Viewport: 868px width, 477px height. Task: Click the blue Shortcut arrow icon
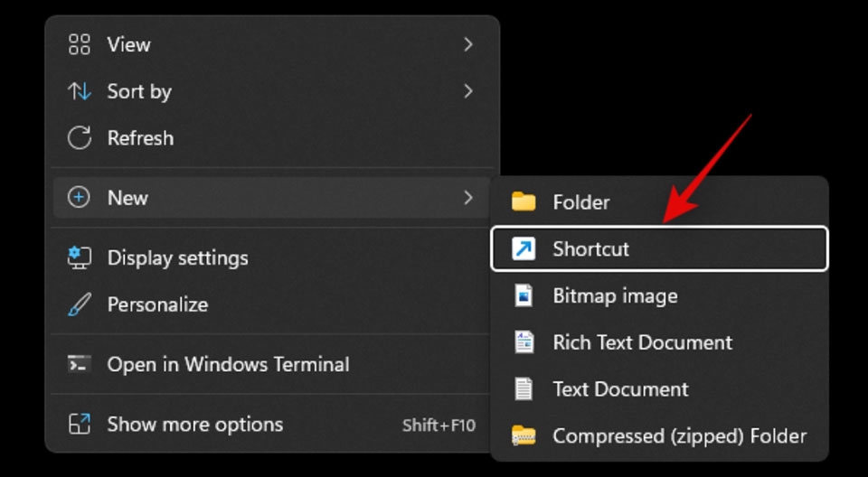pyautogui.click(x=524, y=249)
